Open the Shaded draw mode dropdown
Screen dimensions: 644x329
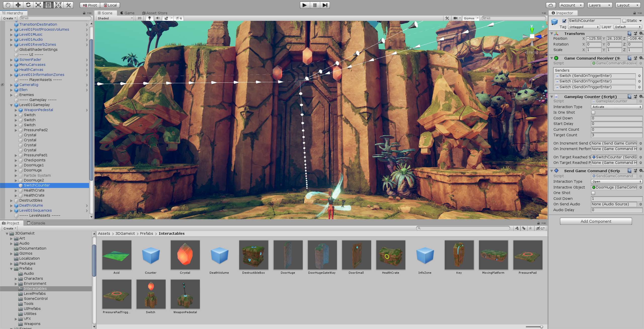tap(115, 18)
